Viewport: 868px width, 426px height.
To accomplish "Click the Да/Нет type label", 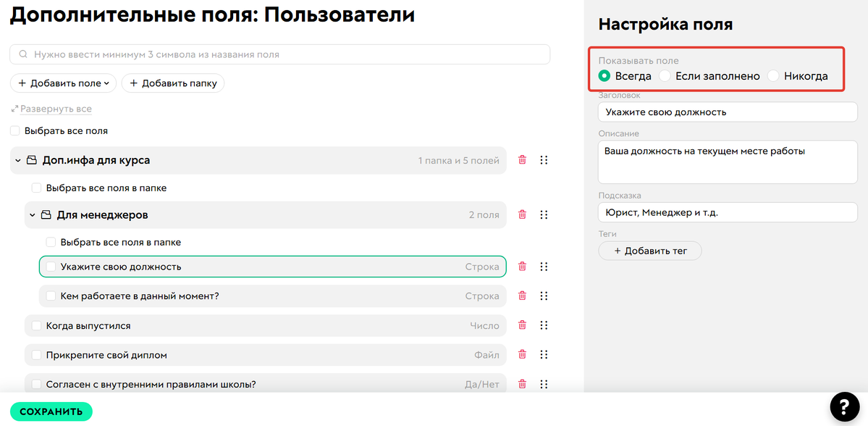I will 481,384.
